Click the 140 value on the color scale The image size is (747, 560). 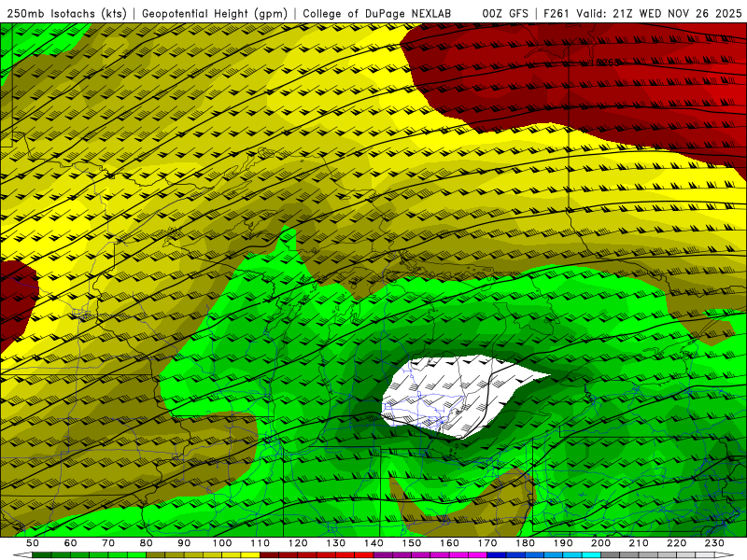click(373, 543)
